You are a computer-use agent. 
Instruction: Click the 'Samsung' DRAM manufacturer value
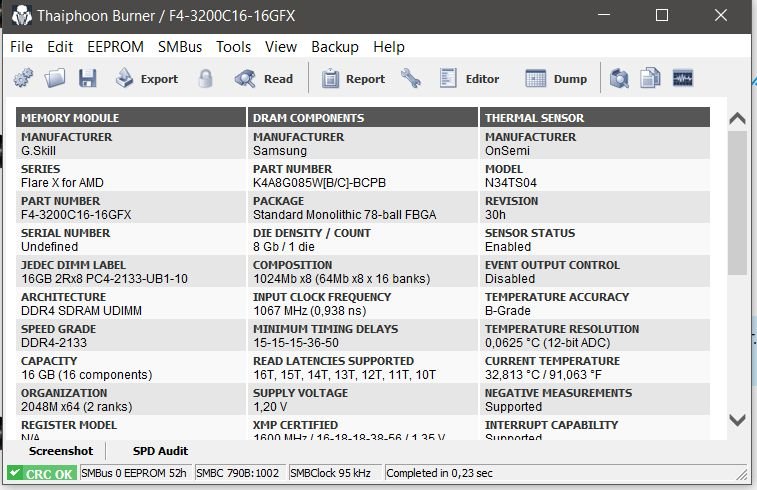[280, 151]
